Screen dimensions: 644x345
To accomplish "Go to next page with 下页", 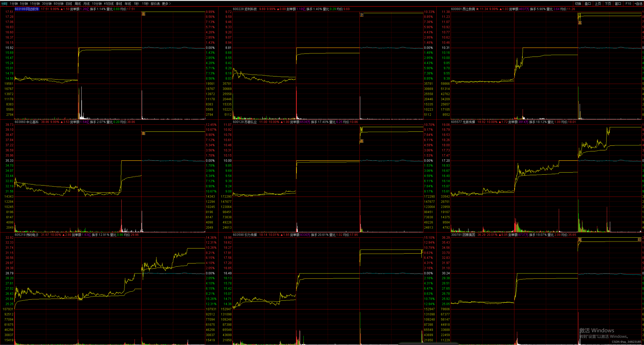I will [x=608, y=3].
